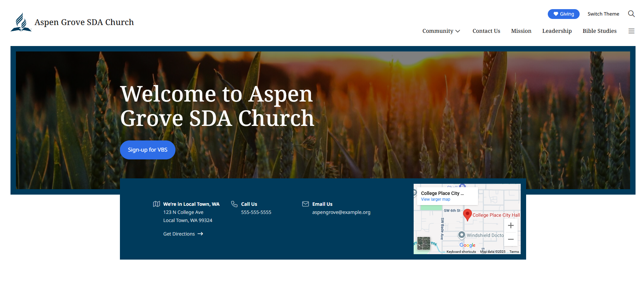Toggle the site theme with Switch Theme
Viewport: 644px width, 287px height.
tap(603, 14)
